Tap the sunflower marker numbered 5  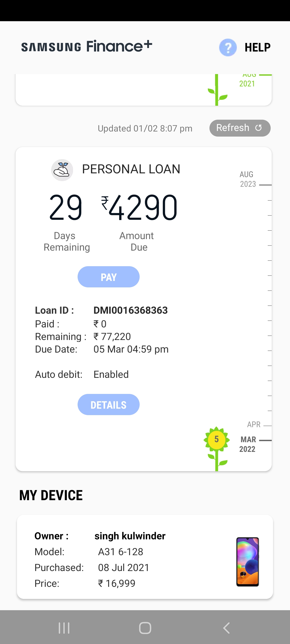216,439
